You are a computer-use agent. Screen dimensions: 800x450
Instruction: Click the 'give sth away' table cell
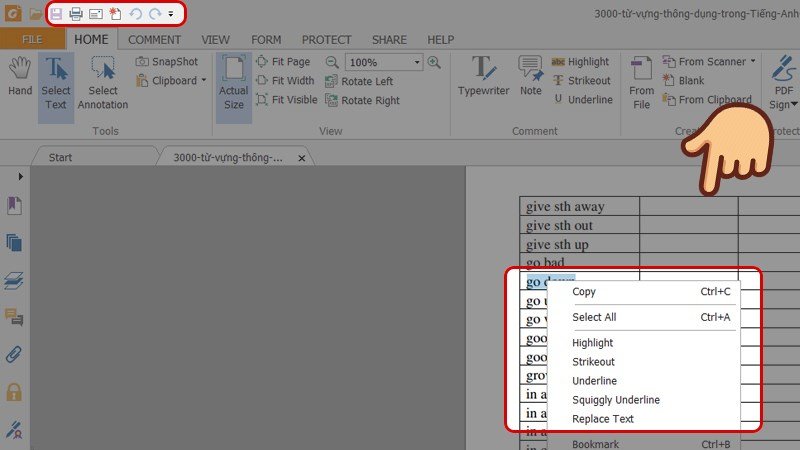(x=580, y=206)
